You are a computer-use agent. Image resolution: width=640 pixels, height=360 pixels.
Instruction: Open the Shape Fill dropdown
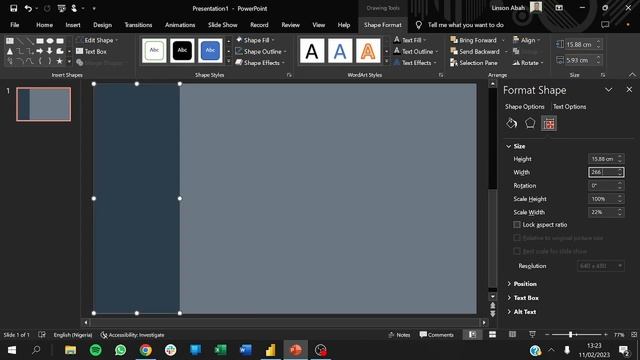click(x=256, y=40)
